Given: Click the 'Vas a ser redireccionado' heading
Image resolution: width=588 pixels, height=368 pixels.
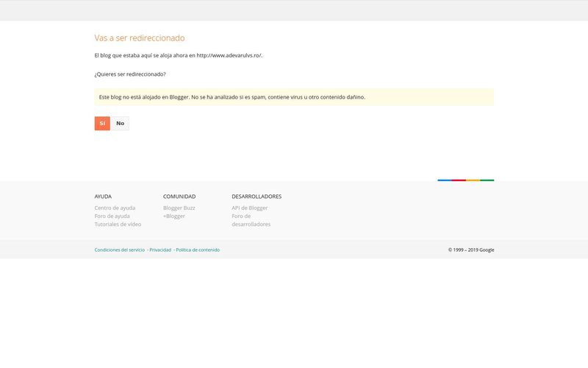Looking at the screenshot, I should click(x=140, y=38).
